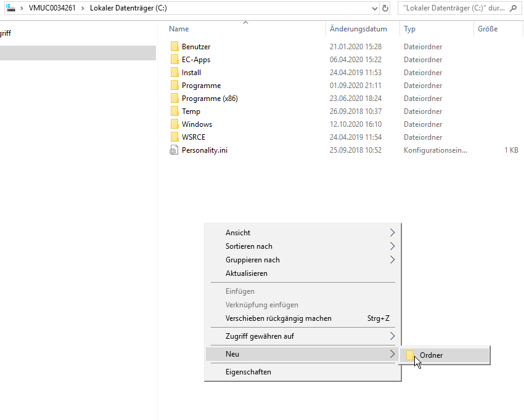Screen dimensions: 524x420
Task: Click the refresh icon beside address bar
Action: (x=385, y=8)
